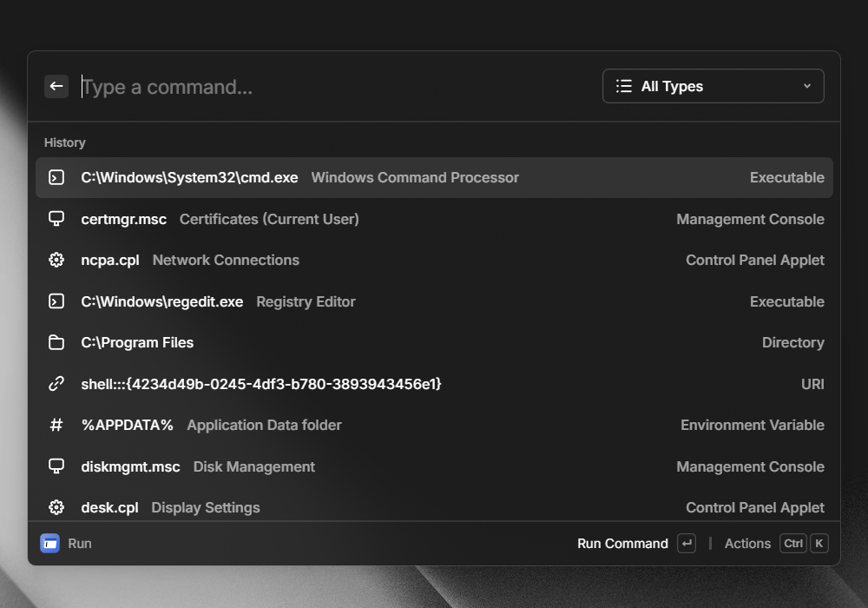This screenshot has width=868, height=608.
Task: Click 'Control Panel Applet' label on ncpa.cpl row
Action: pos(755,261)
